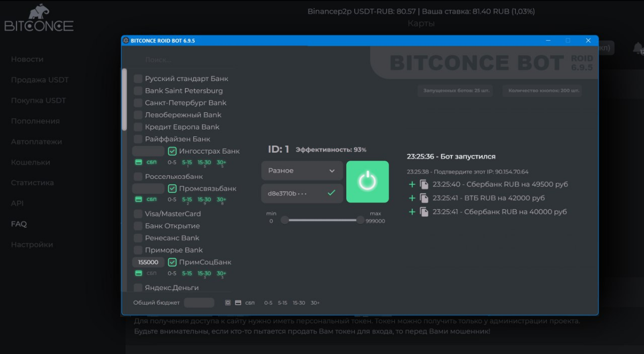644x354 pixels.
Task: Open Настройки in the sidebar
Action: [32, 244]
